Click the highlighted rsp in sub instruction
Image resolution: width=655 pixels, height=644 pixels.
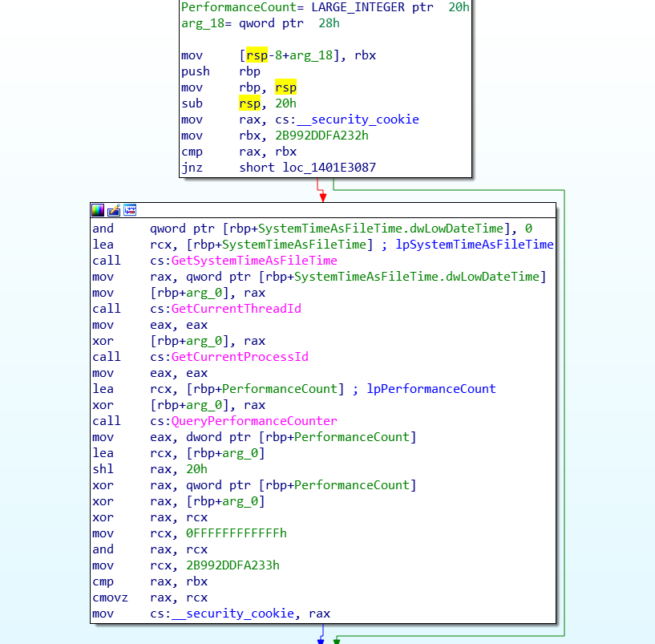click(x=249, y=103)
